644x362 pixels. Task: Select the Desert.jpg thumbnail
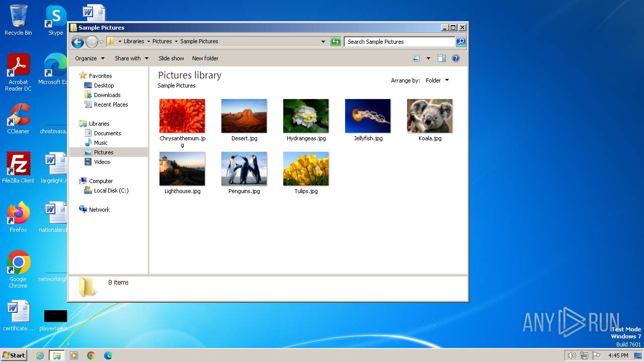pos(244,116)
